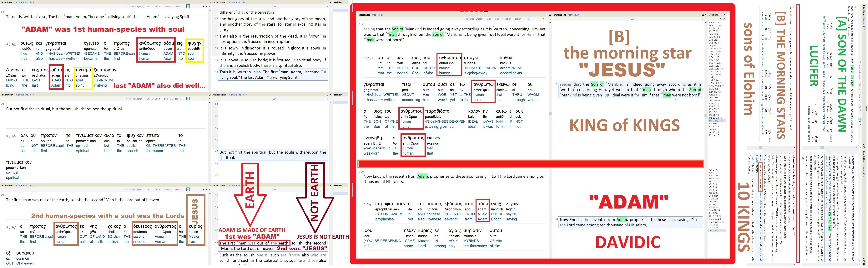
Task: Open the 1 Corinthians 15:45 reference link
Action: 24,2
